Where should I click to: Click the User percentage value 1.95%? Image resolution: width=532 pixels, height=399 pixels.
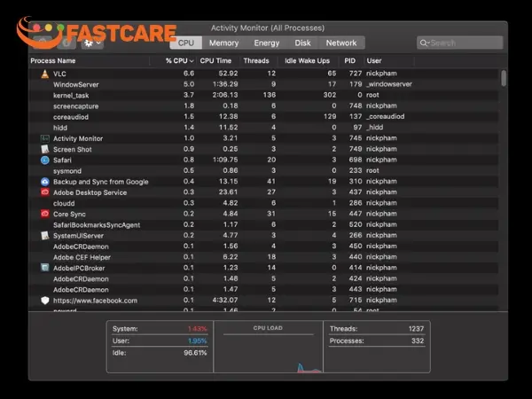click(x=197, y=341)
